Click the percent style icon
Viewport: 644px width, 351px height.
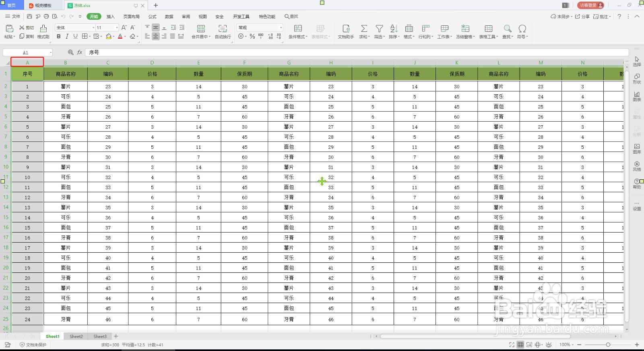tap(252, 36)
